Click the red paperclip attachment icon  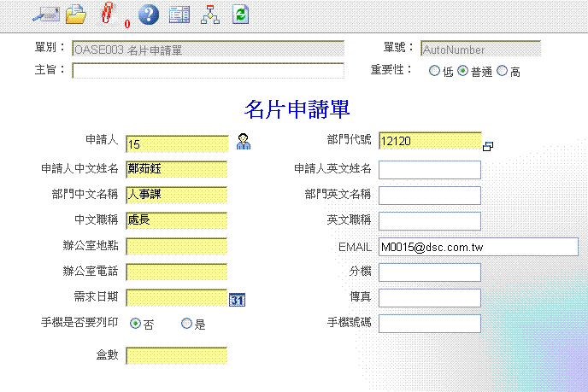(x=107, y=14)
